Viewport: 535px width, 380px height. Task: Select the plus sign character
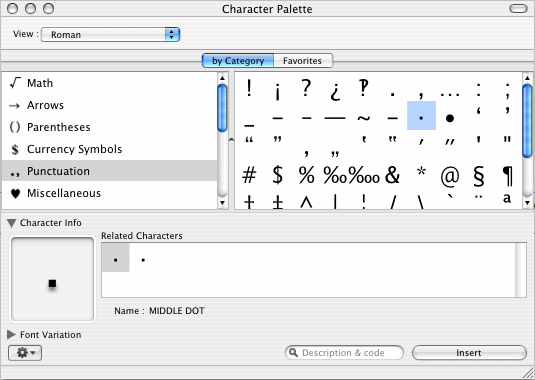click(249, 202)
